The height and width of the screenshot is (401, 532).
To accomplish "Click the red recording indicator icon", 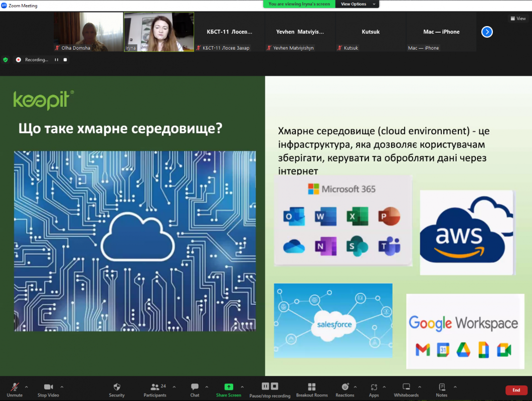I will [19, 60].
